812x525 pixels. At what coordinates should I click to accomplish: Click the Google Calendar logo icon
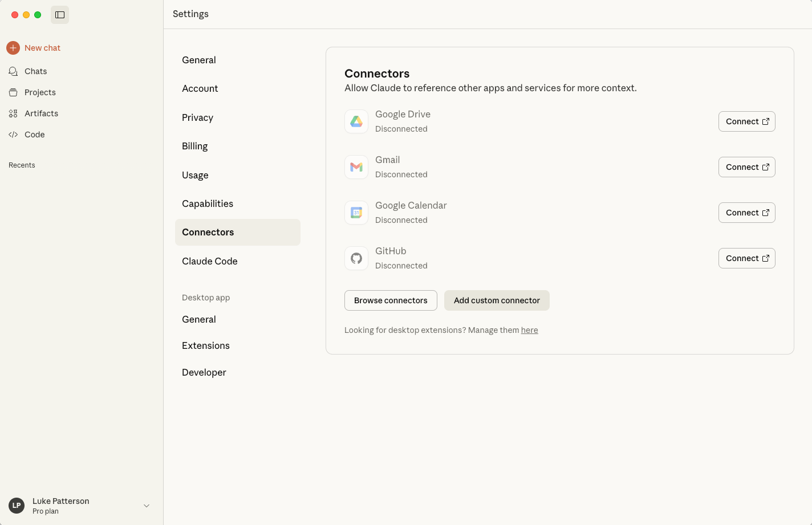[356, 213]
